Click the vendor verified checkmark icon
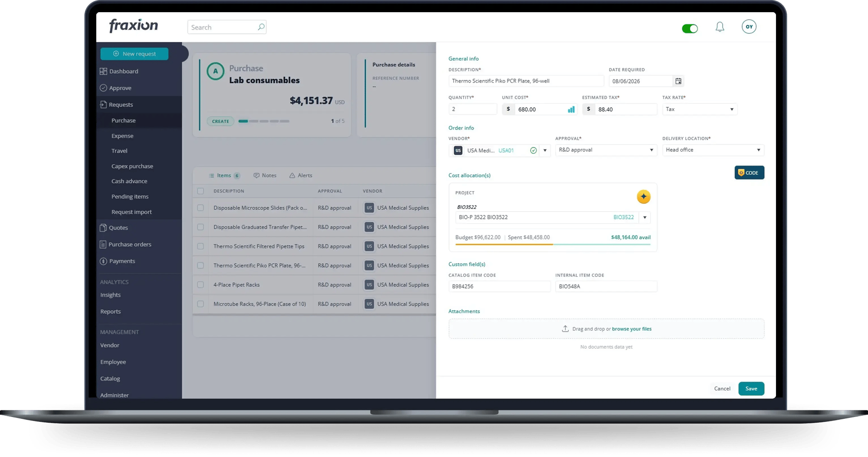This screenshot has width=868, height=457. (533, 150)
